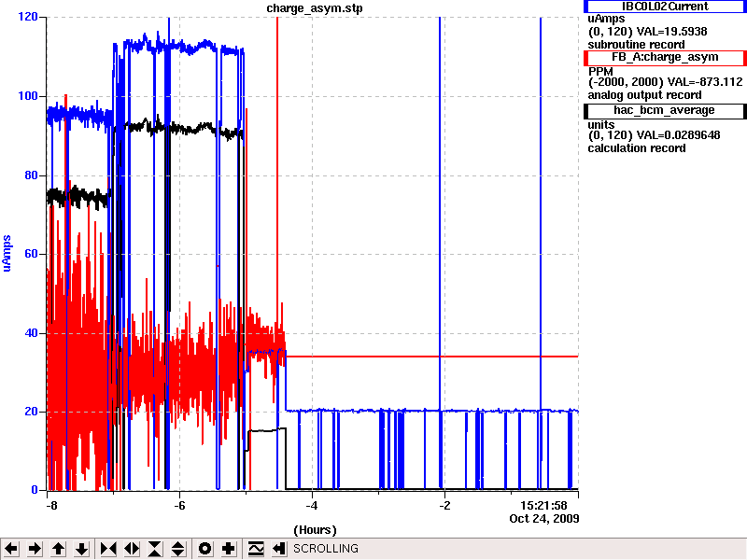Select the FB_A:charge_asym red legend entry
The height and width of the screenshot is (560, 747).
click(665, 57)
